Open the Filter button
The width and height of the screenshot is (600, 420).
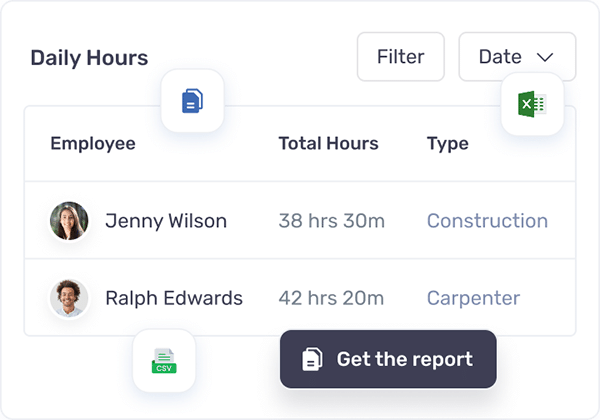tap(401, 57)
